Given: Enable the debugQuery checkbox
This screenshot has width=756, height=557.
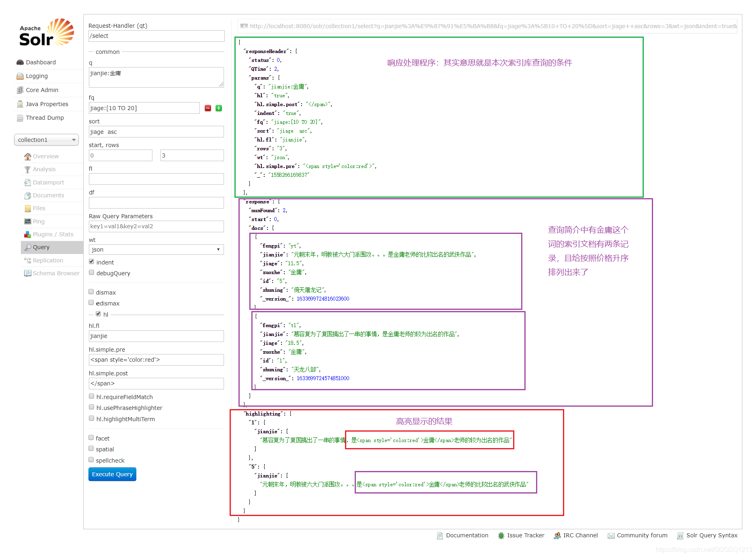Looking at the screenshot, I should [91, 272].
